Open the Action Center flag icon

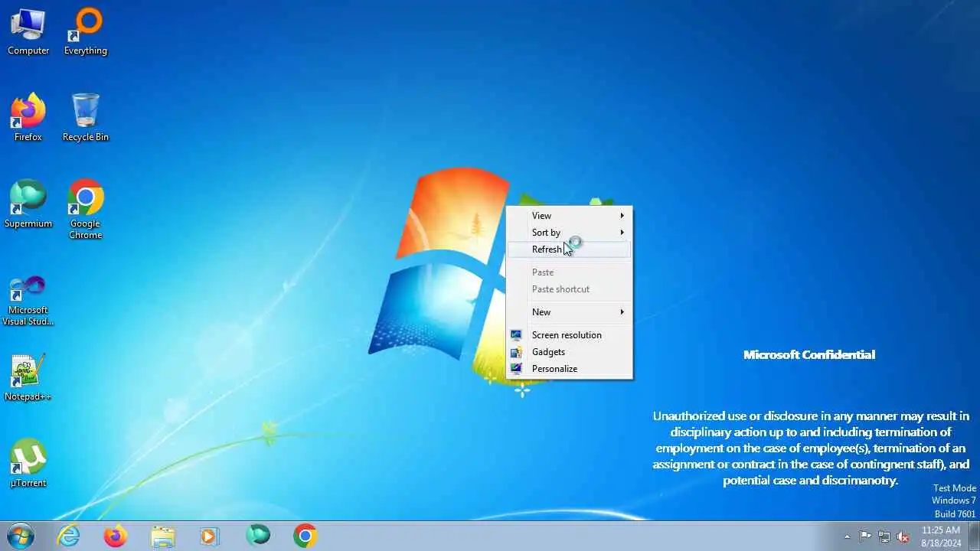pyautogui.click(x=865, y=536)
